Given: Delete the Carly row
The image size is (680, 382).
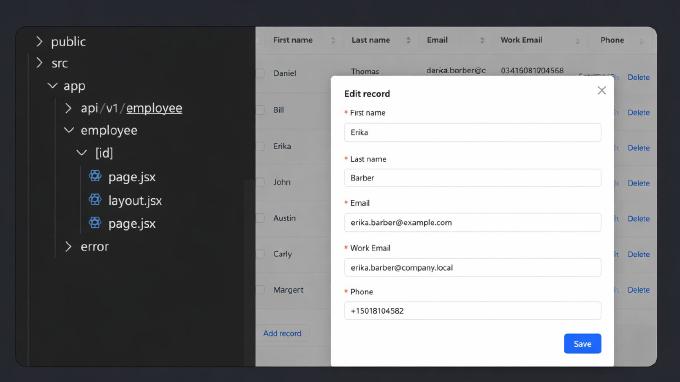Looking at the screenshot, I should (x=638, y=254).
